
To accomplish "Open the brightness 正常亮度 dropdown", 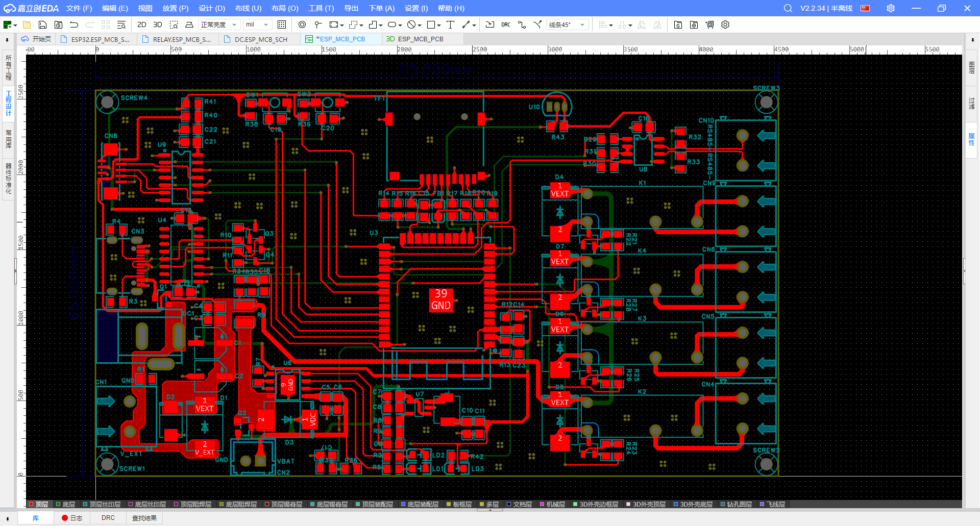I will coord(219,24).
